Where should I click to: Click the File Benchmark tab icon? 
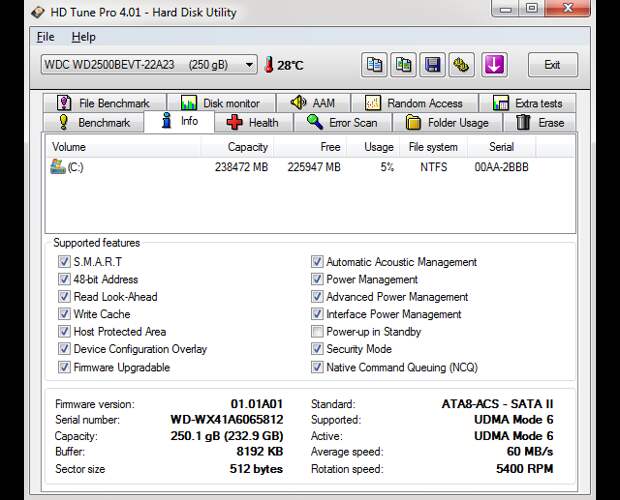tap(64, 103)
